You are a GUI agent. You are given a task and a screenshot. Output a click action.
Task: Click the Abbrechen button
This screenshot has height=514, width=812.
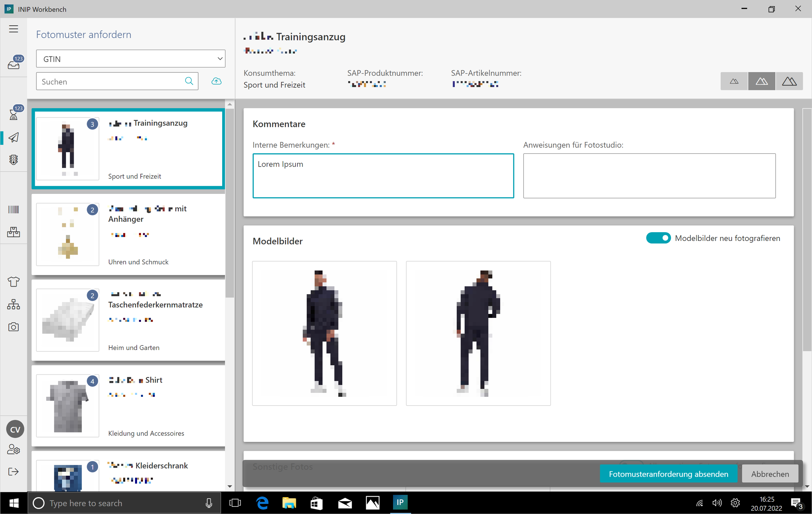(x=769, y=474)
